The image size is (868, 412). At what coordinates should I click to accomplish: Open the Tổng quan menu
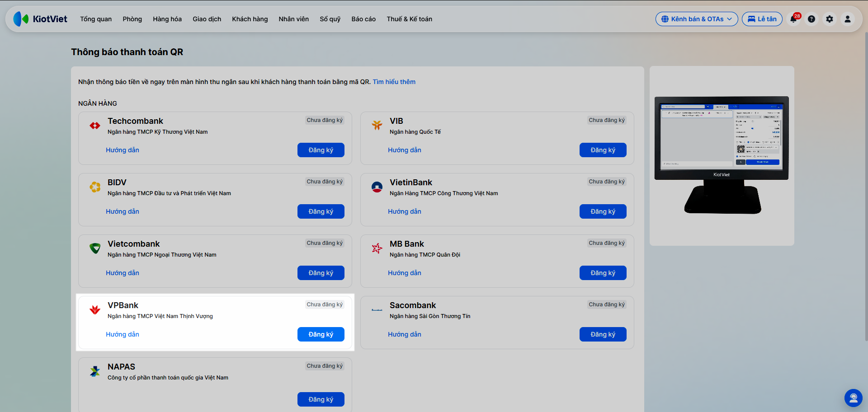pyautogui.click(x=96, y=19)
